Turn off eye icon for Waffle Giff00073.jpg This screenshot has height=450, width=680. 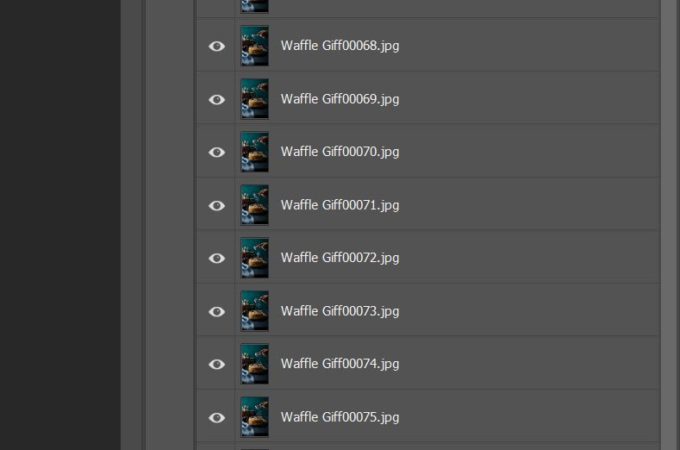pos(217,312)
